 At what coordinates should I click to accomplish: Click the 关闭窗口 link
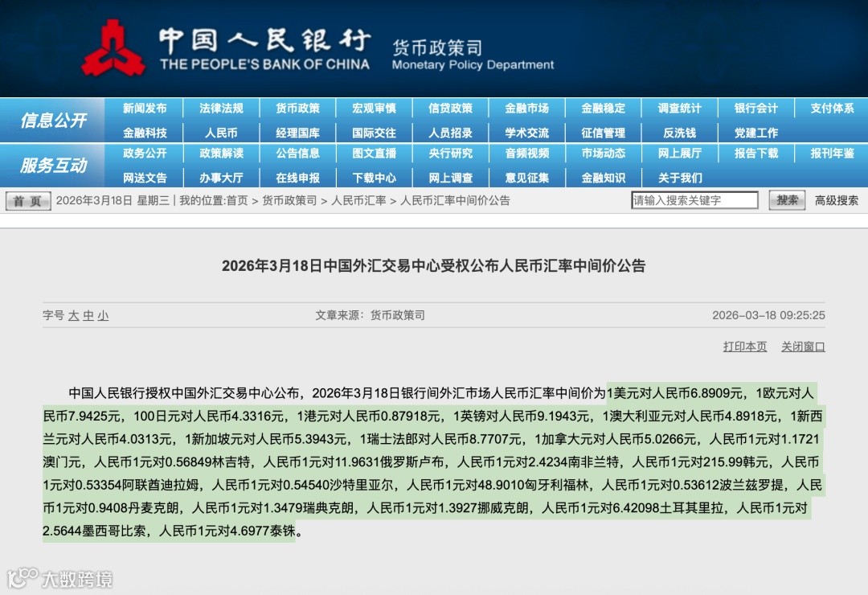803,346
